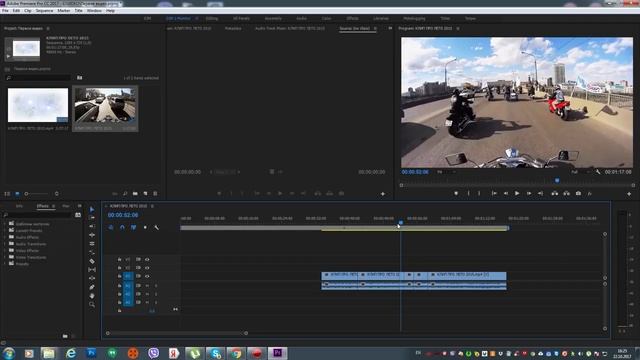
Task: Click the Lift button in Program monitor
Action: pyautogui.click(x=555, y=193)
